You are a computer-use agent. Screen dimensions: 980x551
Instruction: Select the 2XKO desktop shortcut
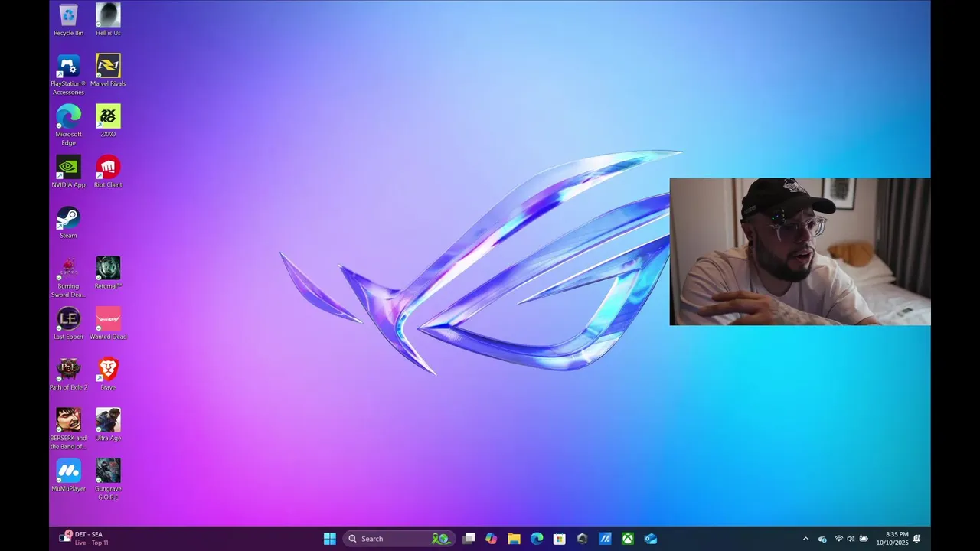point(108,121)
